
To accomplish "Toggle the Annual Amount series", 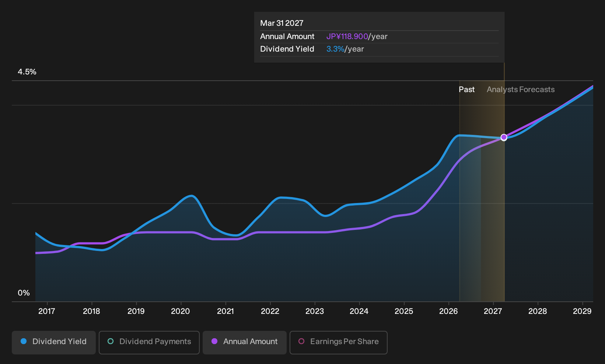I will [x=245, y=343].
